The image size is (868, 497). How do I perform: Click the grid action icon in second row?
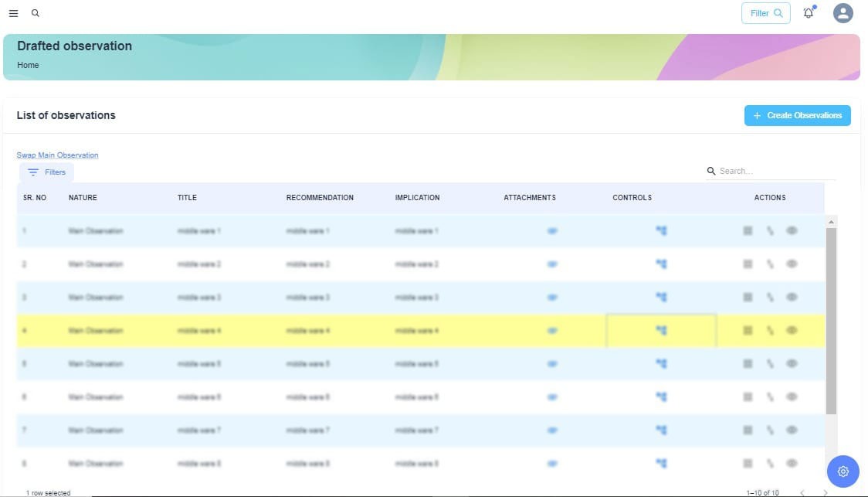(748, 264)
